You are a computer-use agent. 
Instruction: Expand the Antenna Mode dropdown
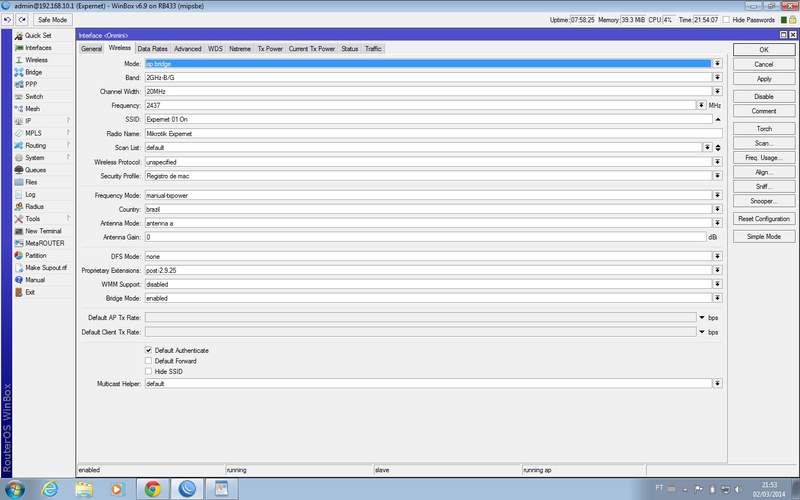coord(717,223)
